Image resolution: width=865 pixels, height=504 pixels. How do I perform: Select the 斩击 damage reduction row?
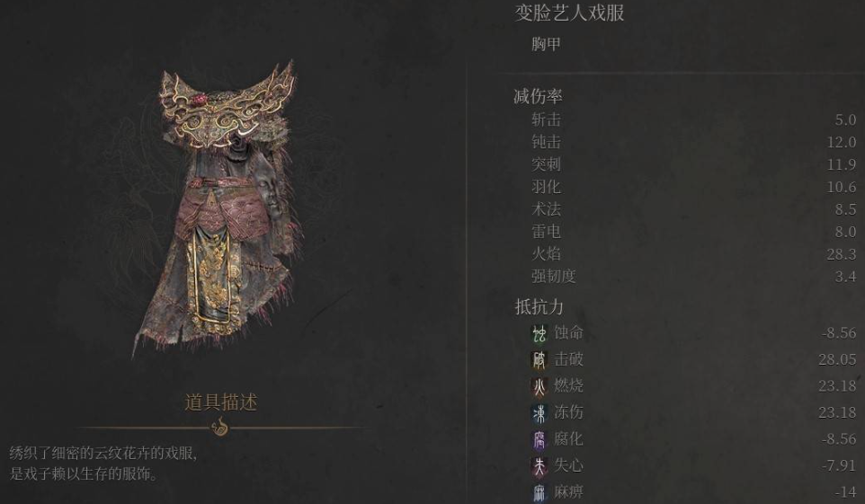693,119
